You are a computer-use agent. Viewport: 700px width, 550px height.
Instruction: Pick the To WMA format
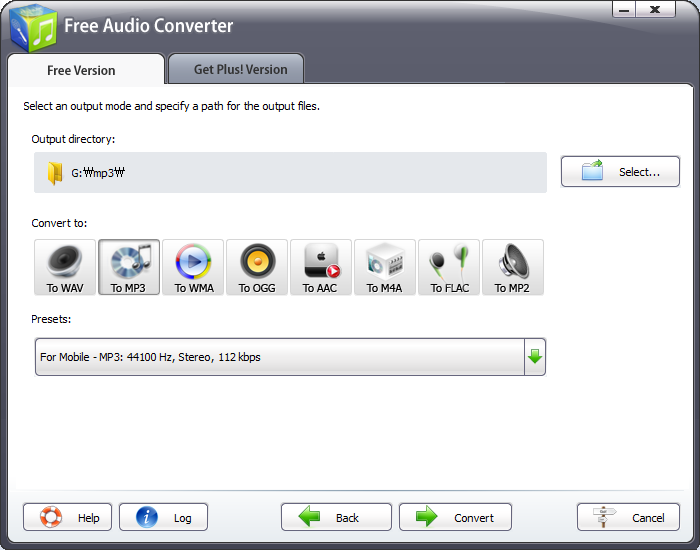coord(193,267)
